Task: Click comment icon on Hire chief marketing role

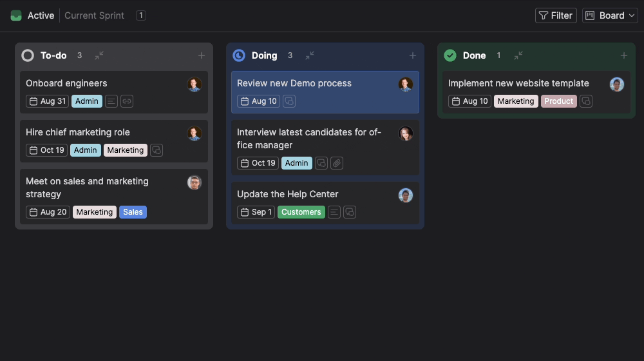Action: click(156, 150)
